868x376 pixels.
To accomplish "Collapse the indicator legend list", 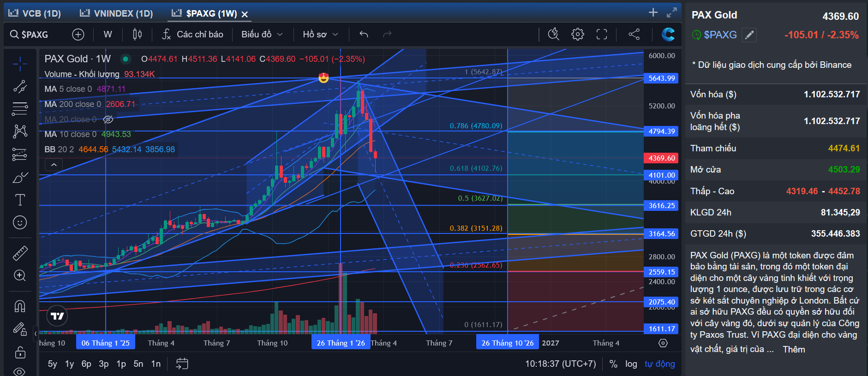I will tap(54, 165).
